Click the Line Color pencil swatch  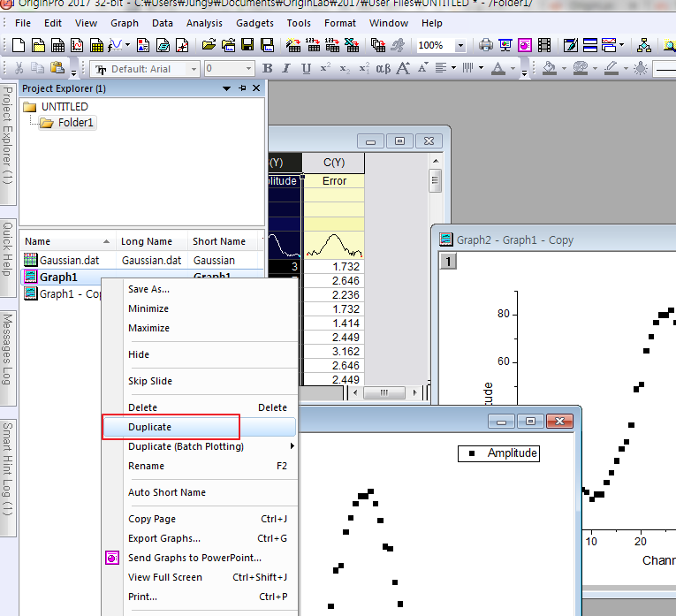coord(611,68)
